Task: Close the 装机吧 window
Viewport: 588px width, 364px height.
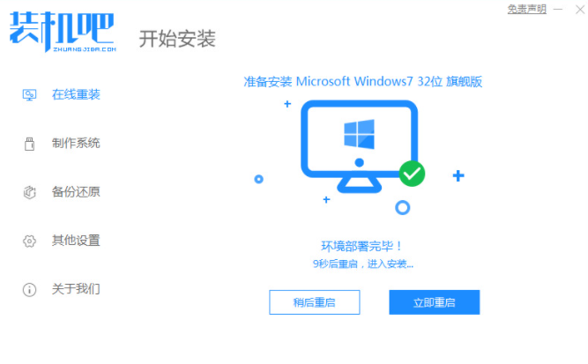Action: [580, 10]
